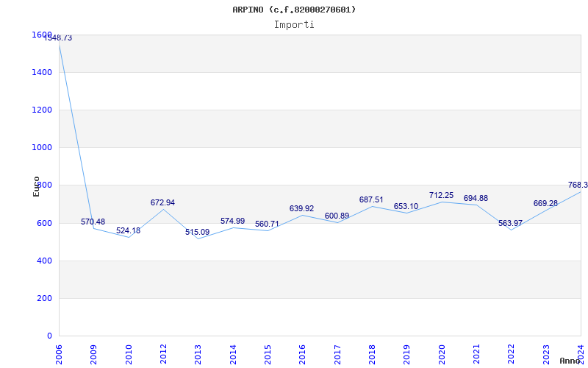Click data label 669.28
Image resolution: width=588 pixels, height=368 pixels.
pyautogui.click(x=545, y=203)
